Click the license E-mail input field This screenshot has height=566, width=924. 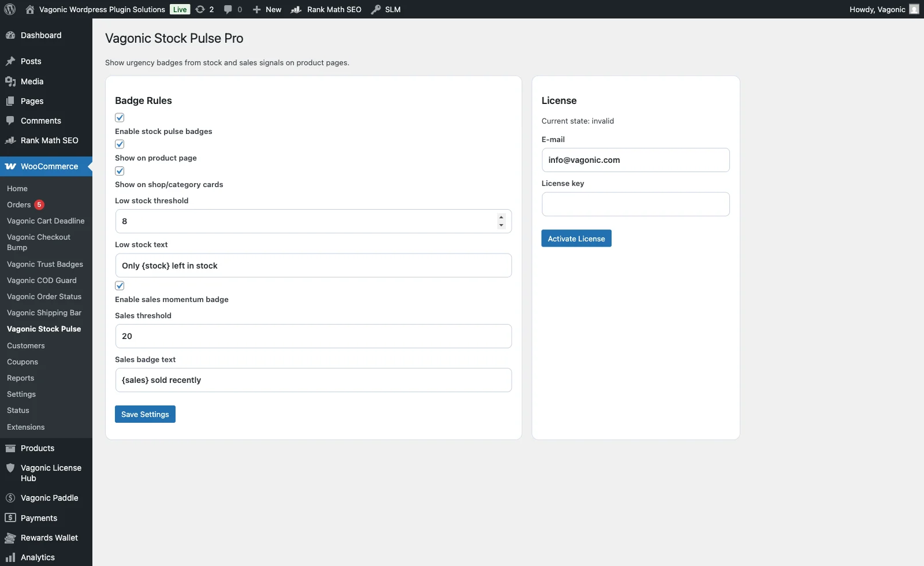click(636, 160)
